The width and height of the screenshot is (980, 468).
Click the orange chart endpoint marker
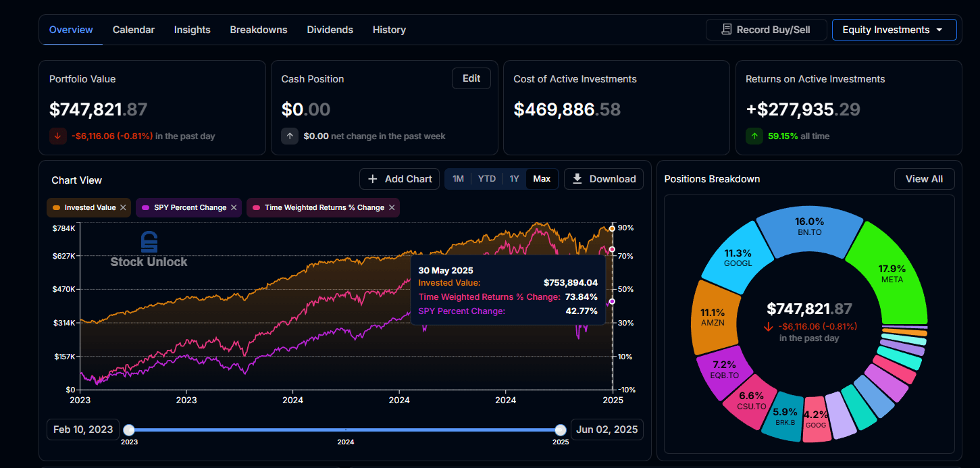(612, 228)
